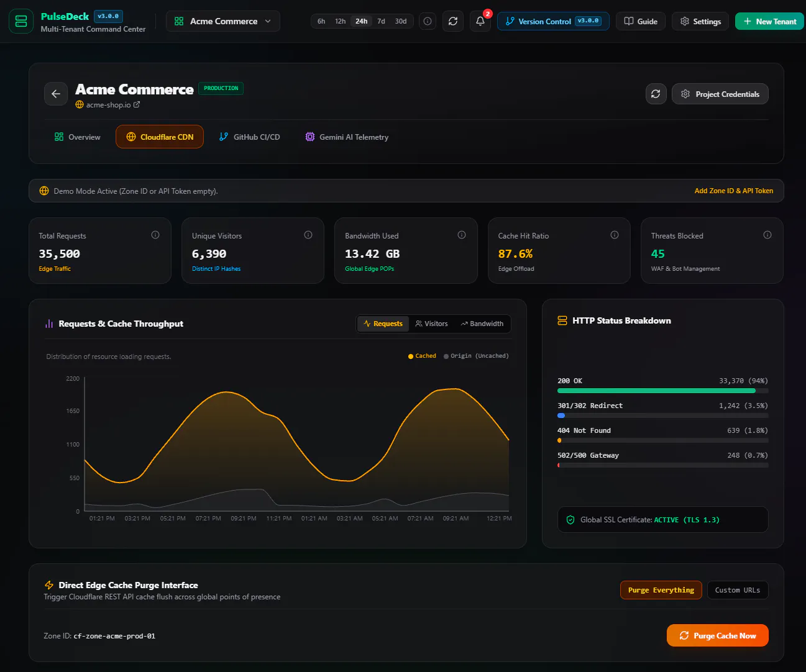
Task: Click the 33,370 (94%) count
Action: click(x=743, y=381)
